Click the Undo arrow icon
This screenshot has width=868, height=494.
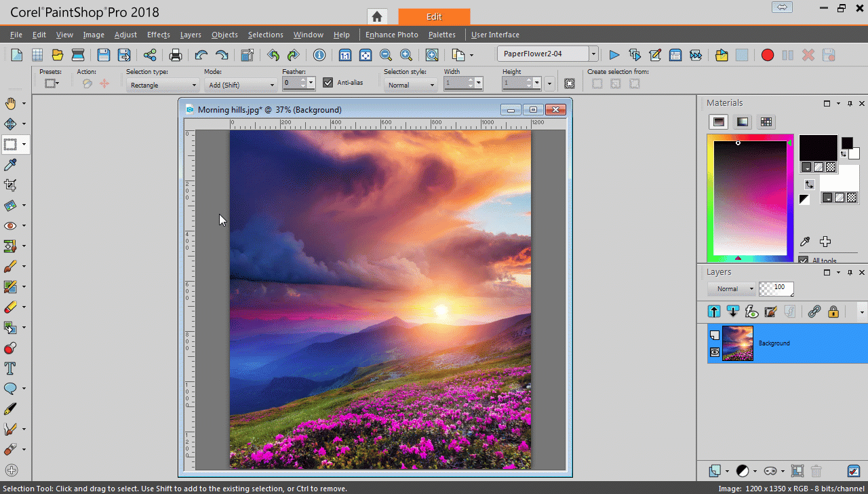[x=201, y=55]
